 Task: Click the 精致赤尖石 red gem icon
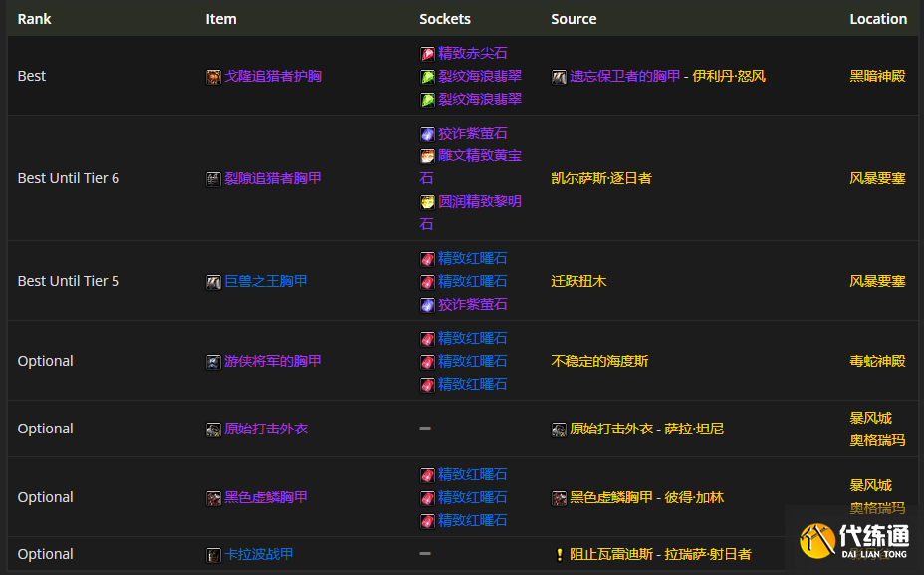pos(428,53)
